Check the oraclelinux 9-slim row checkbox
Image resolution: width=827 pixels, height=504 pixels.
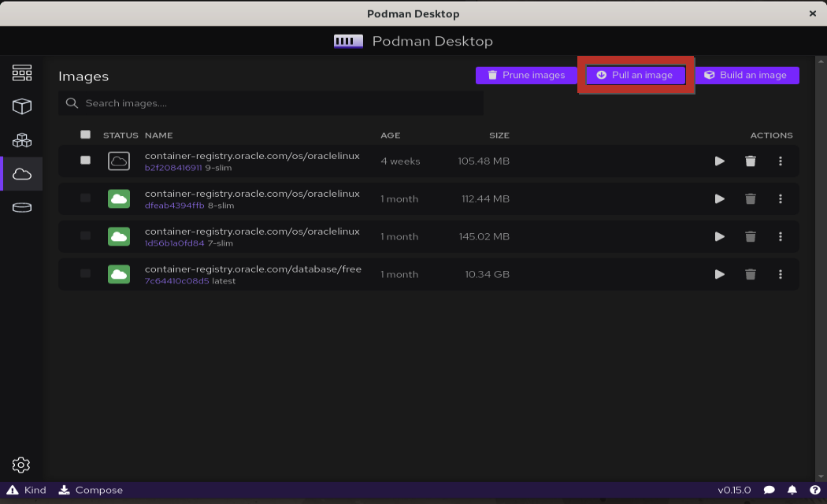coord(85,160)
